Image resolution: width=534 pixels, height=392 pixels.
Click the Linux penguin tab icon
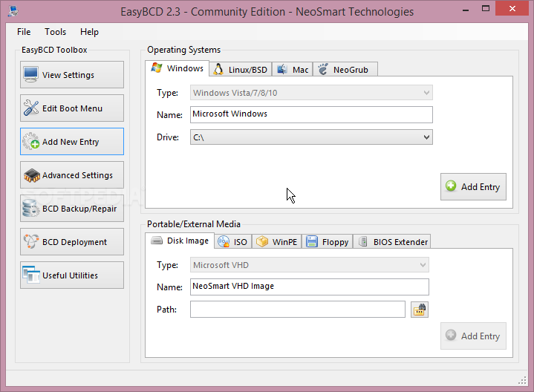(218, 69)
